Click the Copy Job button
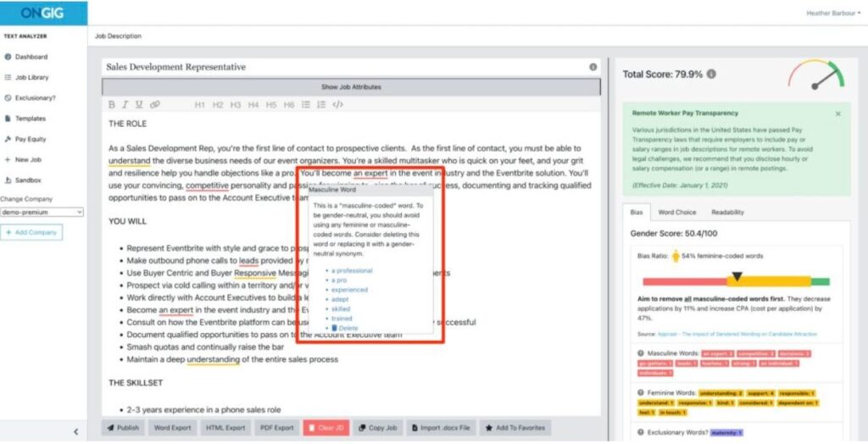The width and height of the screenshot is (868, 444). click(377, 428)
